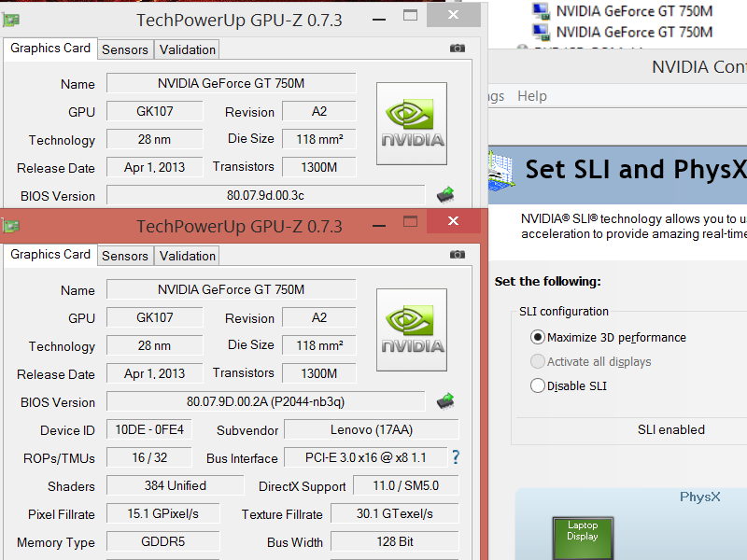
Task: Click the camera icon in red-titled GPU-Z window
Action: click(458, 254)
